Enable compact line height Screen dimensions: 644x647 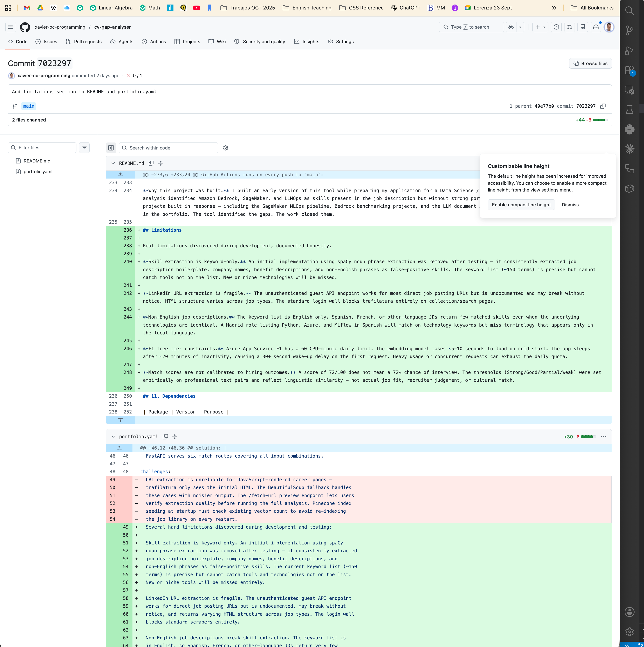[521, 205]
